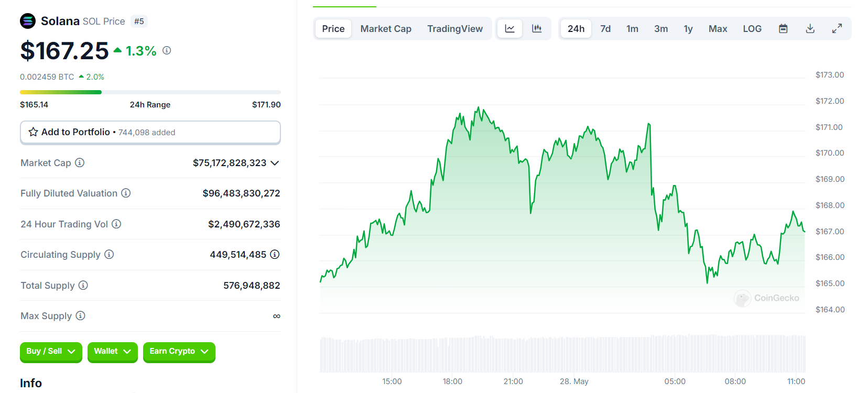Click the $96,483,830,272 valuation value

click(x=242, y=193)
